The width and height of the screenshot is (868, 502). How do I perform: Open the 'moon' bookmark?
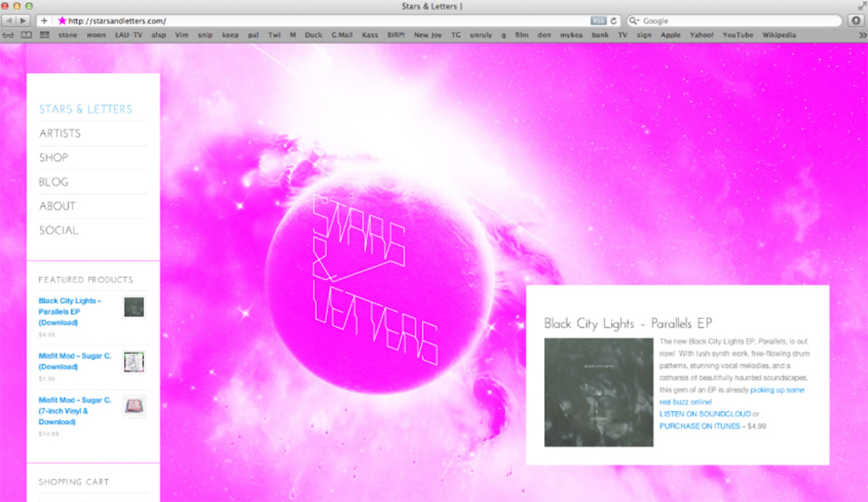[x=96, y=35]
